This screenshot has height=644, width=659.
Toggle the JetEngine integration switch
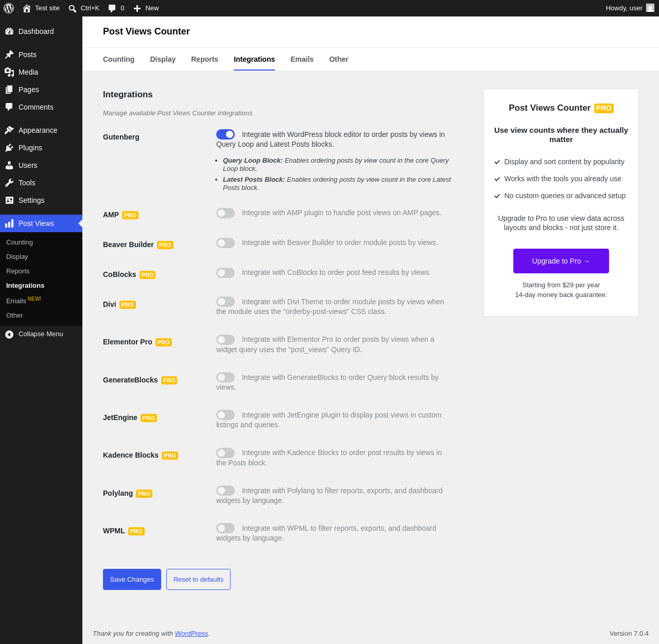coord(226,415)
